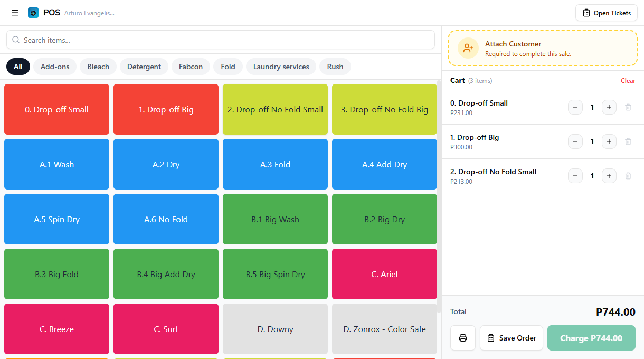Screen dimensions: 644x359
Task: Add C. Ariel detergent to cart
Action: (384, 274)
